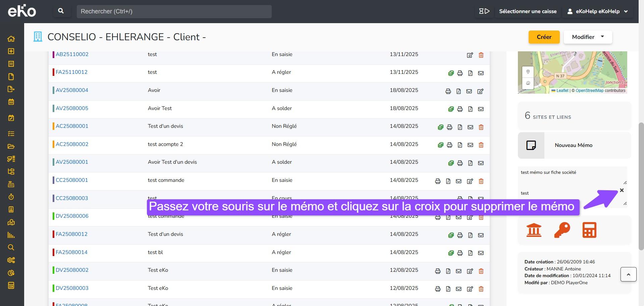Click the green payment icon for AC25080001
The image size is (644, 306).
point(440,127)
